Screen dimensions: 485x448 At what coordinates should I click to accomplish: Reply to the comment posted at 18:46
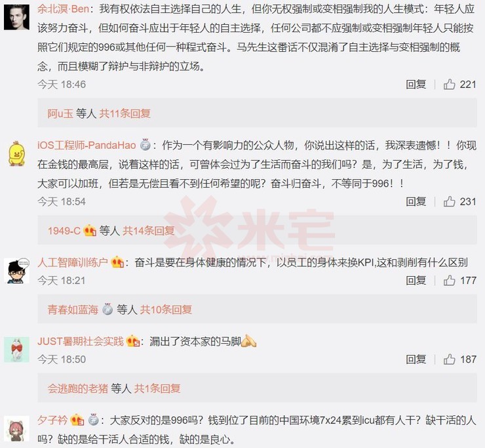[x=416, y=84]
